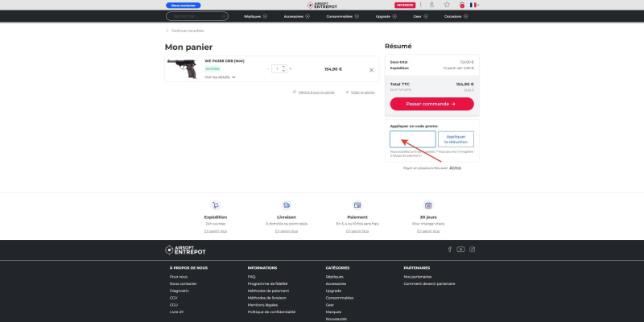Open Répliques footer category link
Image resolution: width=644 pixels, height=322 pixels.
click(x=334, y=277)
